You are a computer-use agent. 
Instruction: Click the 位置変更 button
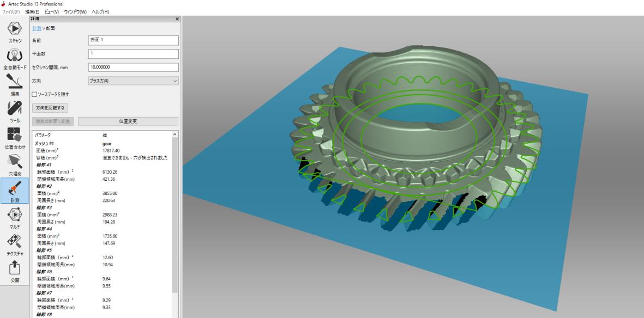tap(128, 121)
